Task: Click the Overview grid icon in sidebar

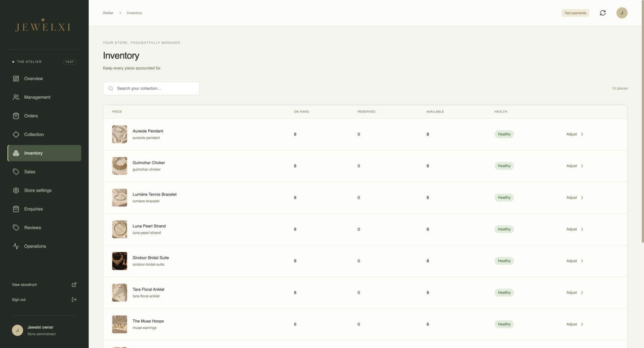Action: [16, 78]
